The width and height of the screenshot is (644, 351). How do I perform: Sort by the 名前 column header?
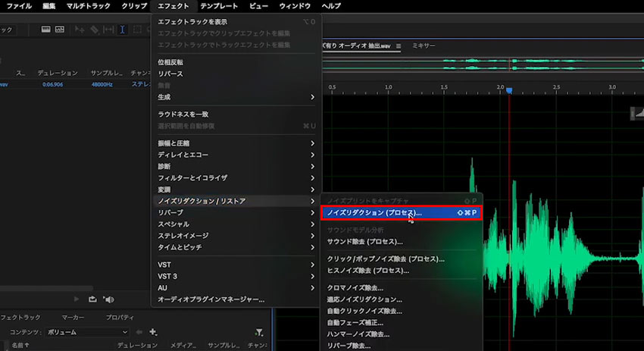click(20, 345)
